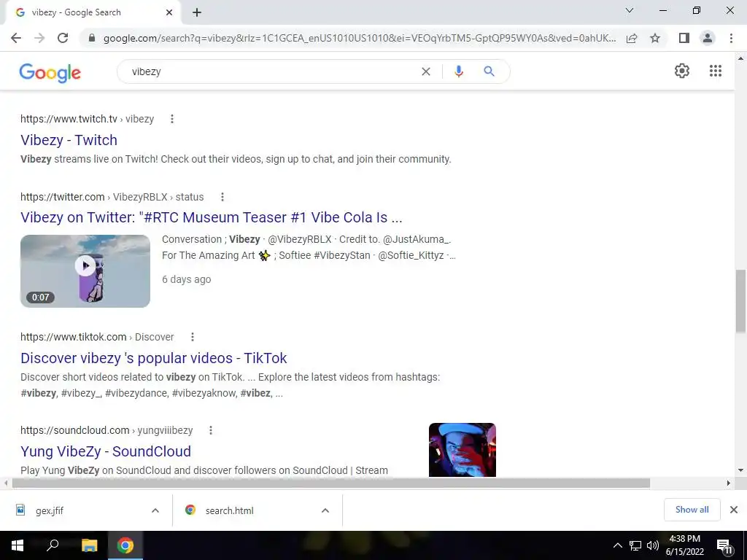Click the horizontal scrollbar thumb
This screenshot has height=560, width=747.
[x=331, y=483]
